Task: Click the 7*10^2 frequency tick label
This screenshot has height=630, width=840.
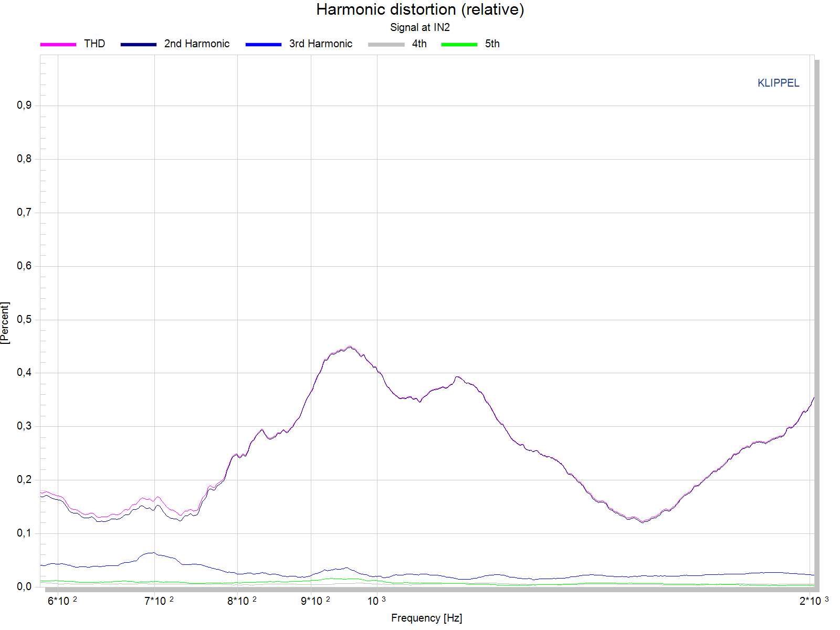Action: point(159,601)
